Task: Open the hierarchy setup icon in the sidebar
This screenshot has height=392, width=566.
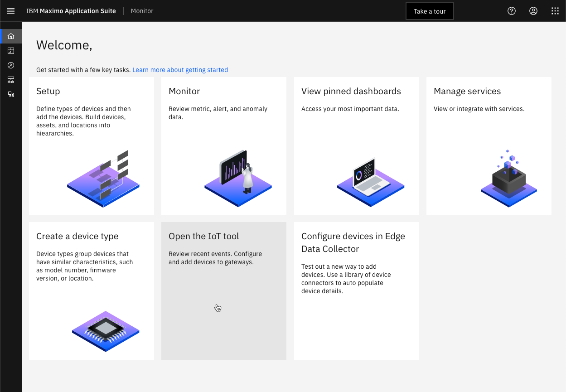Action: [x=11, y=80]
